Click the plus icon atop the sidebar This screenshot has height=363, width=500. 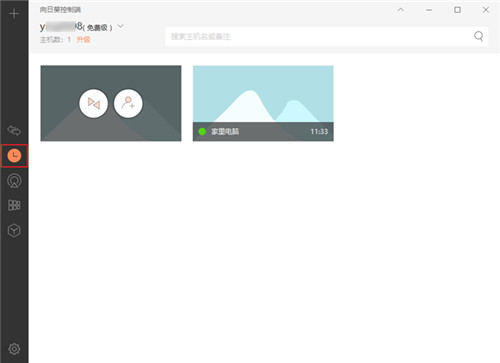point(14,14)
